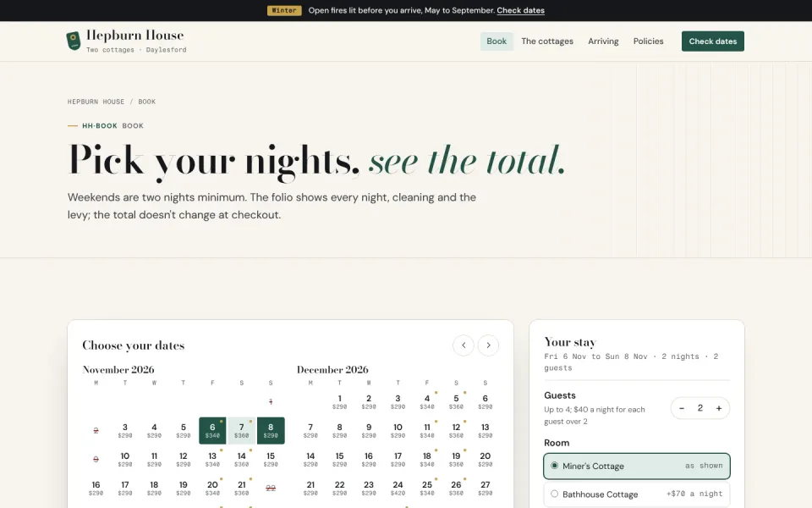The height and width of the screenshot is (508, 812).
Task: Select December 9 on calendar
Action: point(369,431)
